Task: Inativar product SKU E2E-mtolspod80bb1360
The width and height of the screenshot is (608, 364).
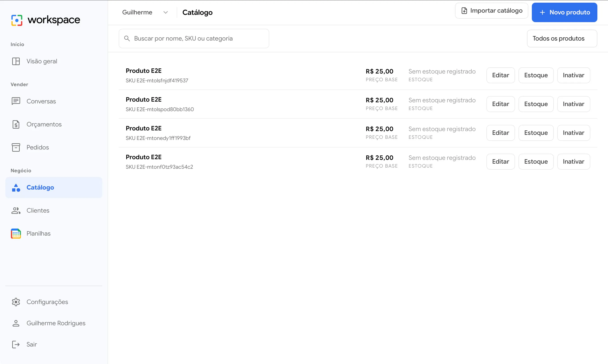Action: [573, 104]
